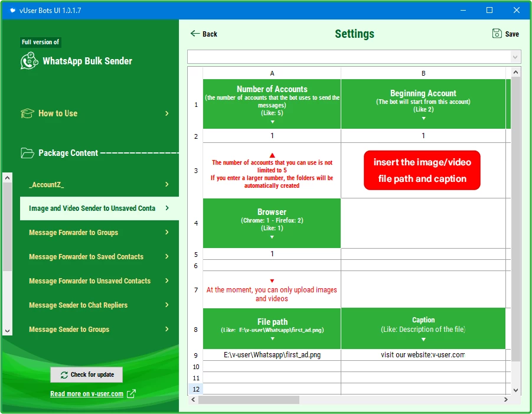The image size is (532, 414).
Task: Click sidebar list scroll down arrow
Action: [7, 331]
